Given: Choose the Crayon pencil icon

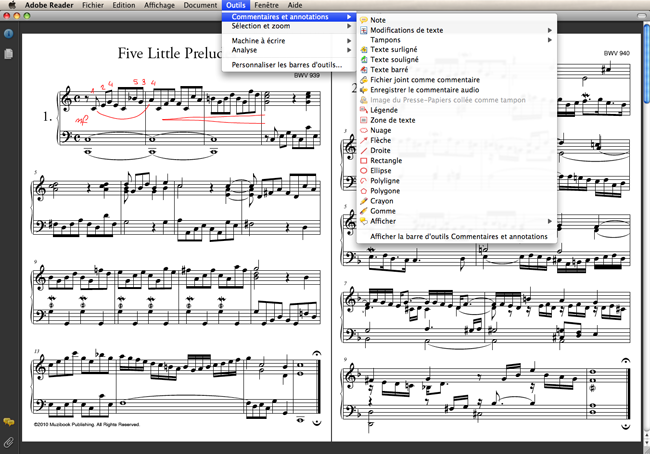Looking at the screenshot, I should coord(364,201).
